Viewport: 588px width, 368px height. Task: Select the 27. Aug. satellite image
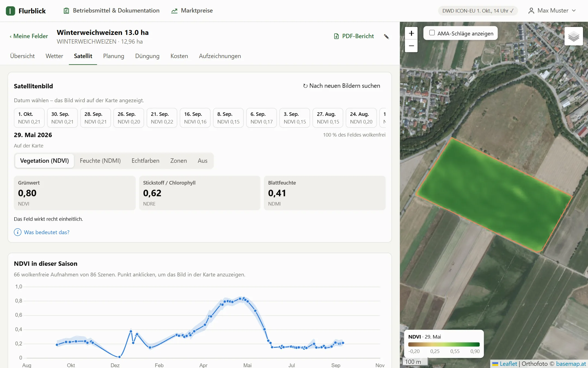328,118
